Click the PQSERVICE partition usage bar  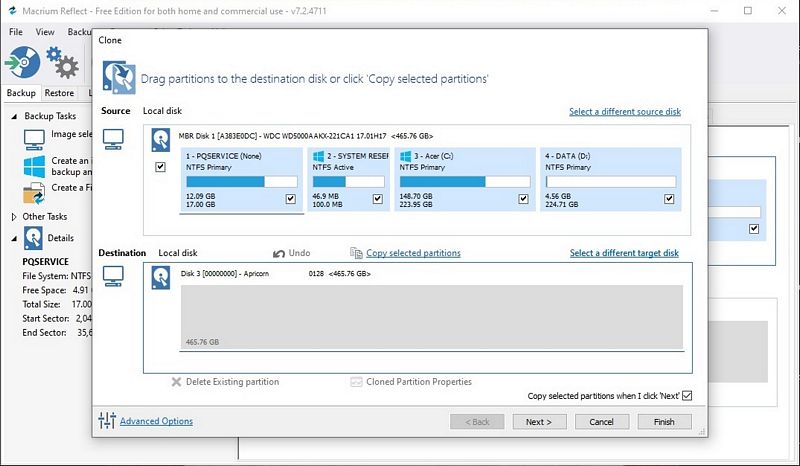[x=242, y=182]
